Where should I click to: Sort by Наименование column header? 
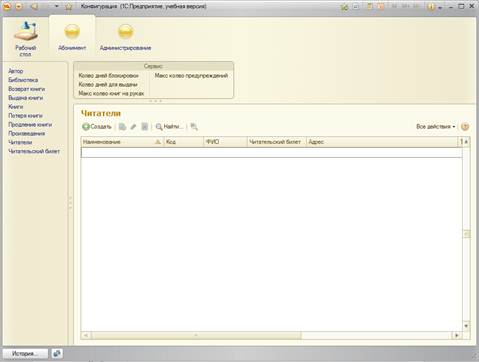pos(122,142)
